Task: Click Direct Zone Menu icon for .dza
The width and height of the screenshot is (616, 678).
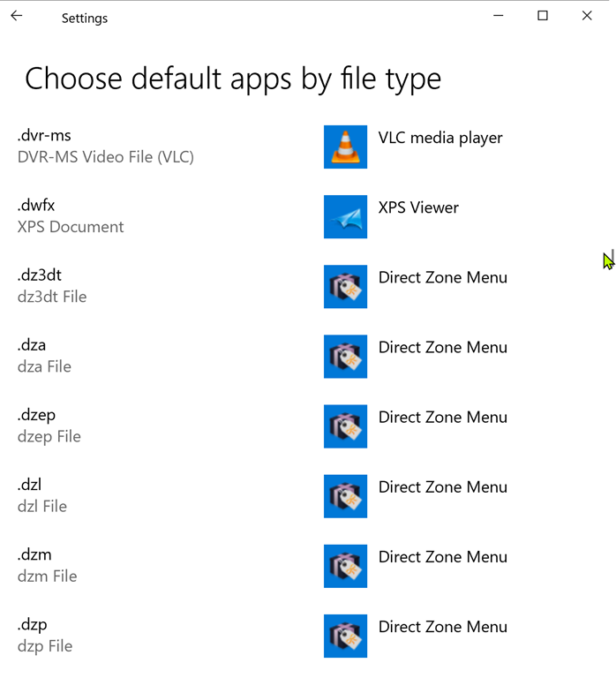Action: pos(345,356)
